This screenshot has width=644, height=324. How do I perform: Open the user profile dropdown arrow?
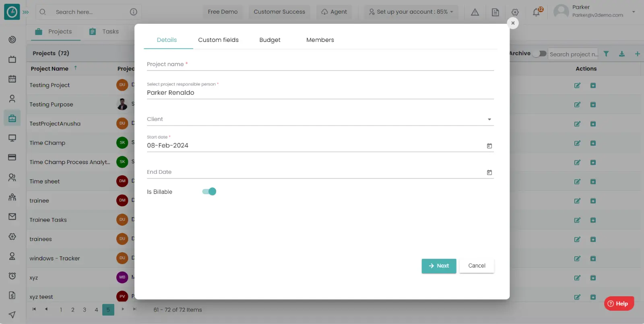coord(634,12)
